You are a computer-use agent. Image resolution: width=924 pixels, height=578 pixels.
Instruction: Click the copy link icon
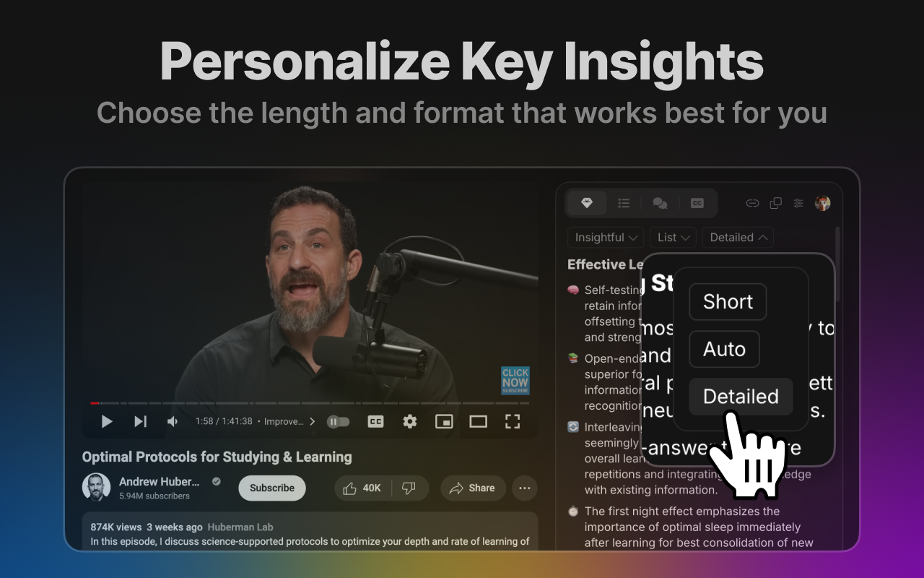(x=752, y=203)
